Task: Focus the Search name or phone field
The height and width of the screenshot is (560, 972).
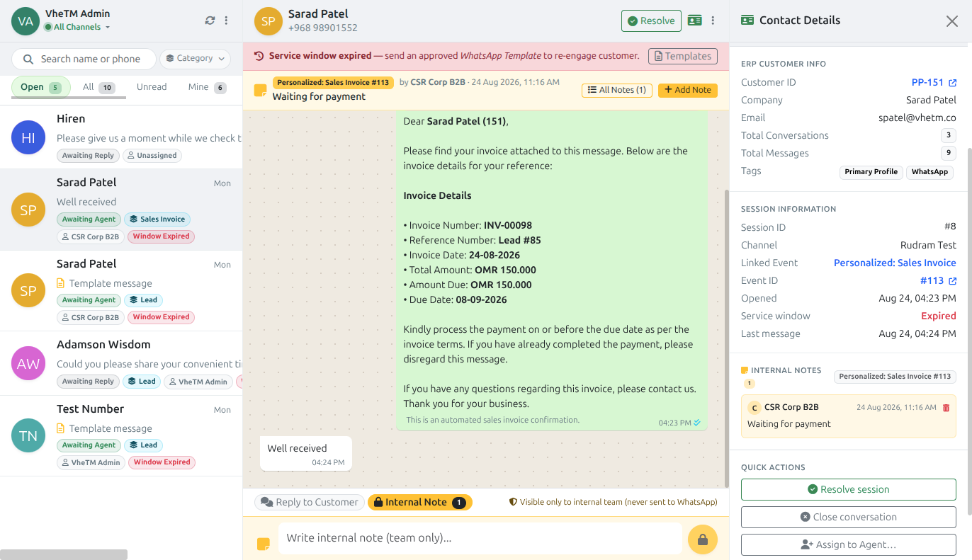Action: point(84,59)
